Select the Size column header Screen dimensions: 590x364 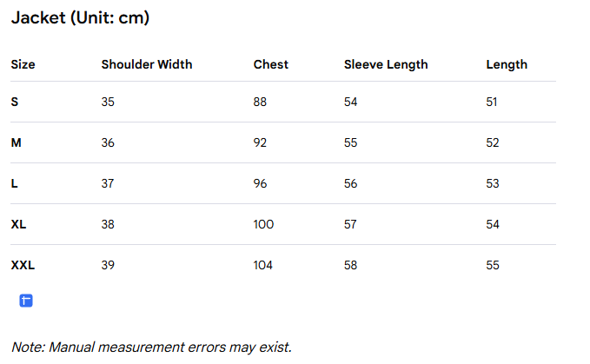click(23, 64)
